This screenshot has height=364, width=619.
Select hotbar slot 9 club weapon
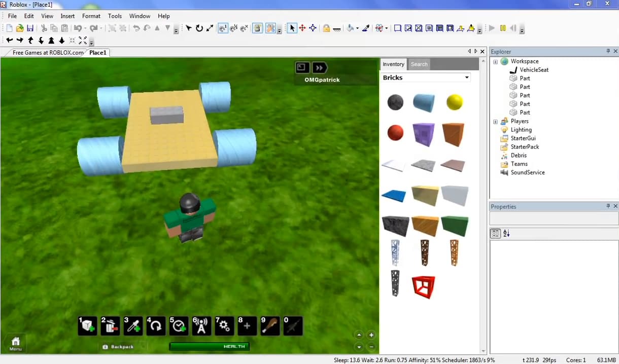pos(270,325)
